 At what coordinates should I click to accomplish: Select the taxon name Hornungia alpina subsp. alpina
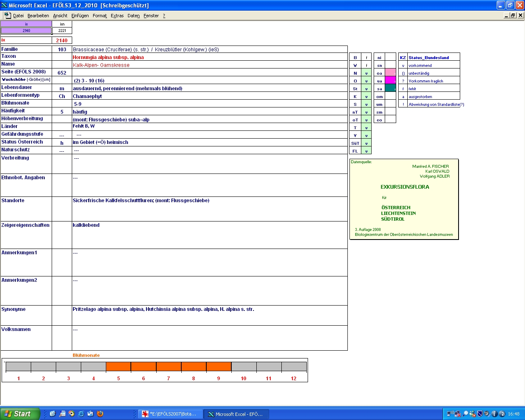(108, 57)
